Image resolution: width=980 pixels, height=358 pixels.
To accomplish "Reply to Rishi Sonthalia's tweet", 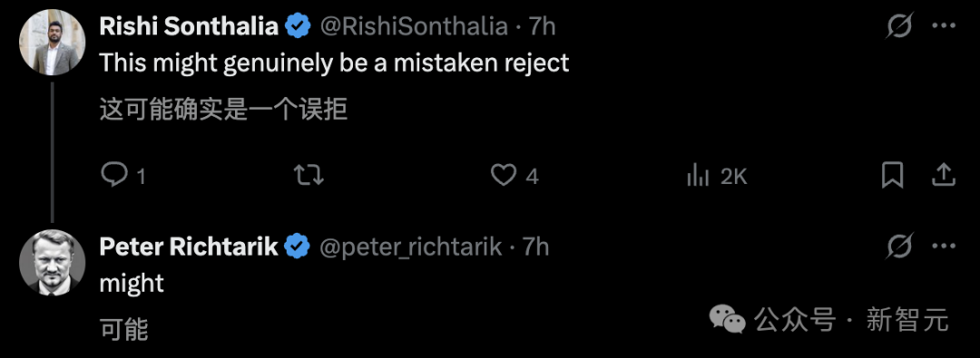I will click(x=123, y=176).
